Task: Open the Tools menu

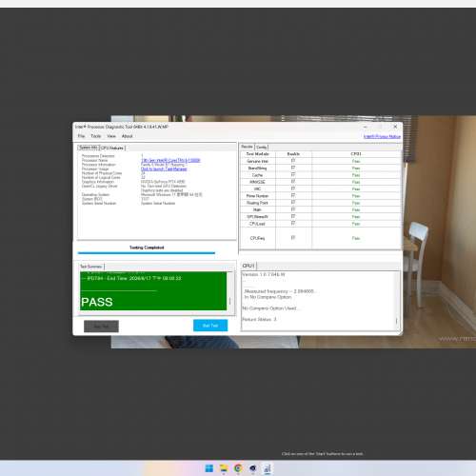Action: [x=96, y=136]
